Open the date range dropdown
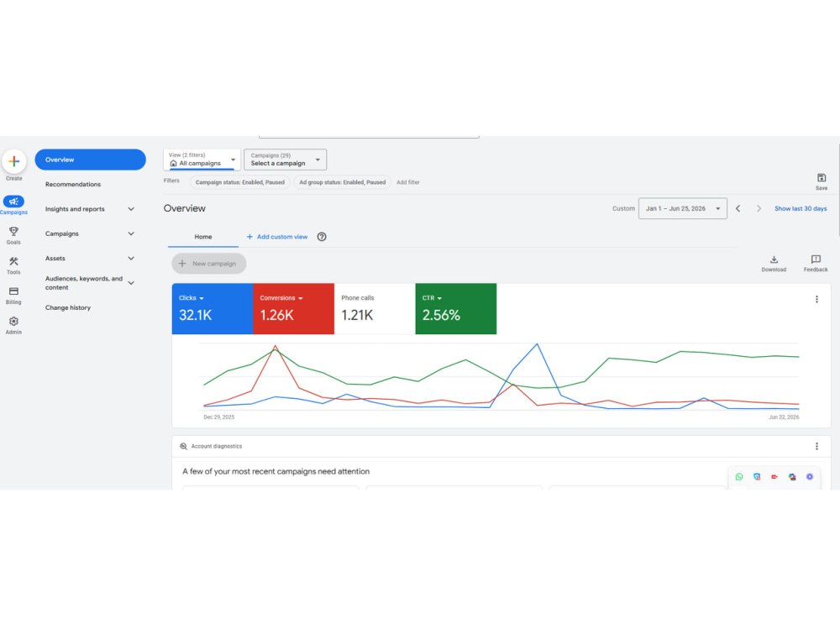This screenshot has width=840, height=629. coord(682,208)
